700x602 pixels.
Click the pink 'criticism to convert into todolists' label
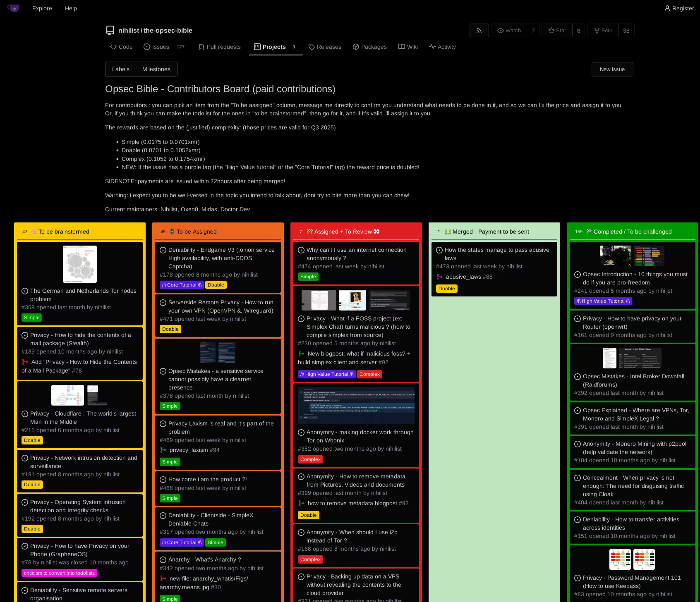click(59, 573)
